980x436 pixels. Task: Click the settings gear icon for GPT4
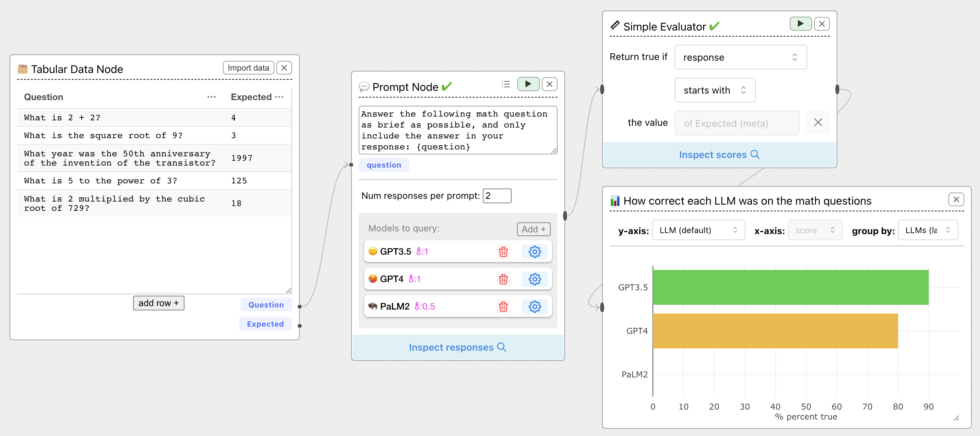point(534,279)
